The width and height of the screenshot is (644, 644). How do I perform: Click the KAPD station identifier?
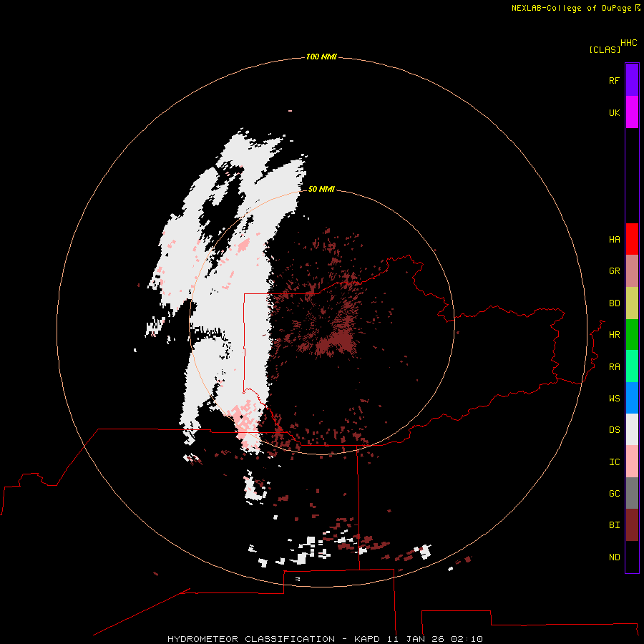point(366,639)
